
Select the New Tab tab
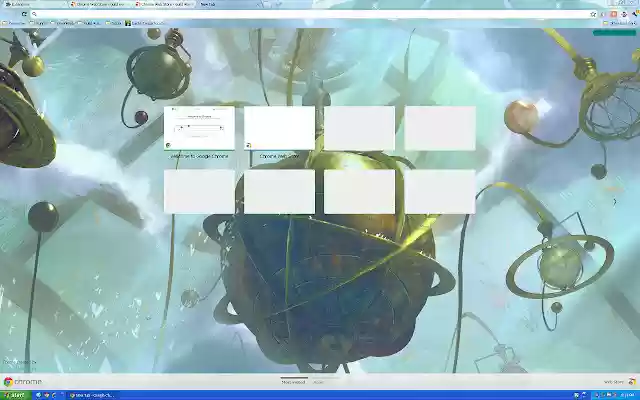227,4
